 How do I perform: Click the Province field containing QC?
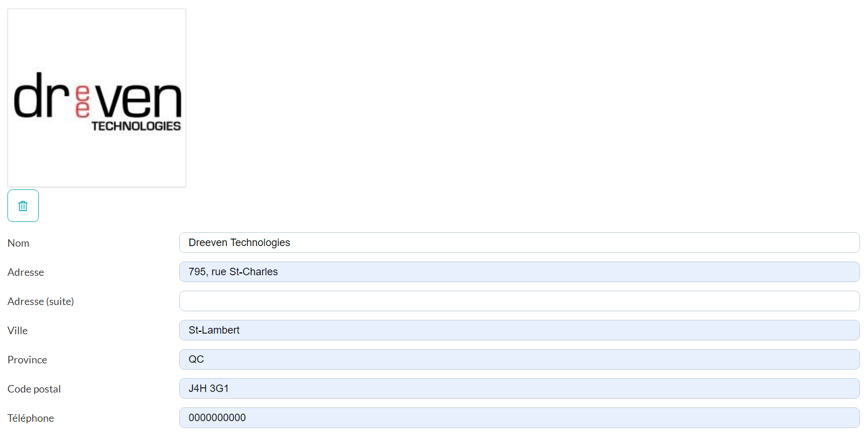(x=519, y=359)
